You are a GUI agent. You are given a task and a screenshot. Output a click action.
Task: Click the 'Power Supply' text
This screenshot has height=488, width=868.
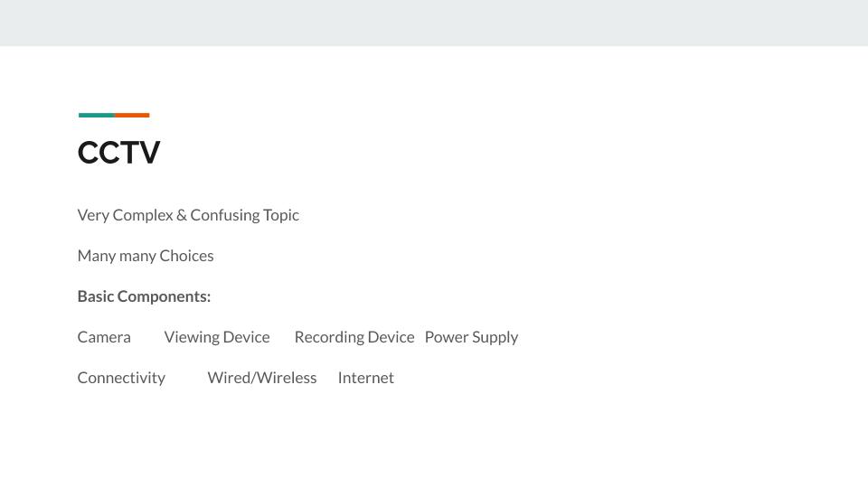(471, 337)
